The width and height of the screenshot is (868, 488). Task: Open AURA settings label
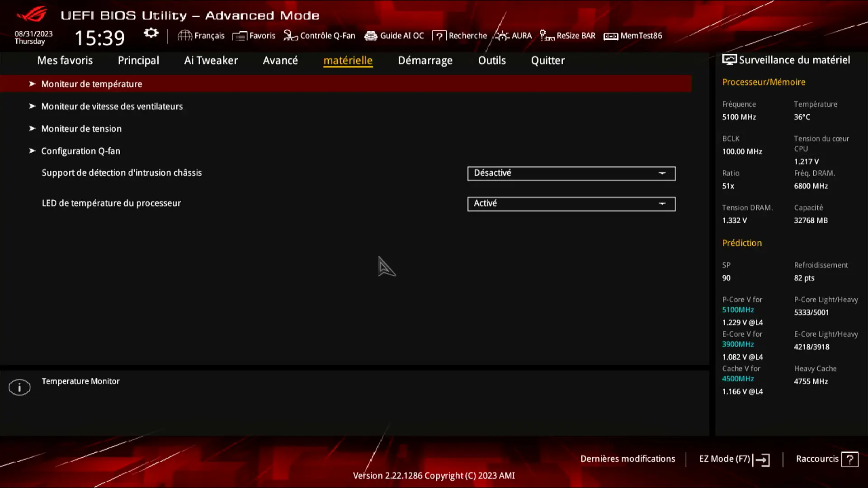point(521,36)
